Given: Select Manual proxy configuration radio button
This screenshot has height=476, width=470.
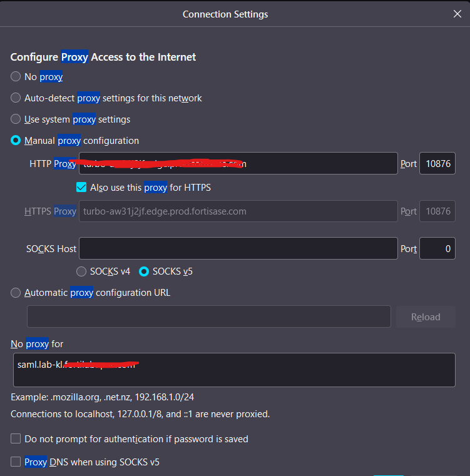Looking at the screenshot, I should 16,141.
